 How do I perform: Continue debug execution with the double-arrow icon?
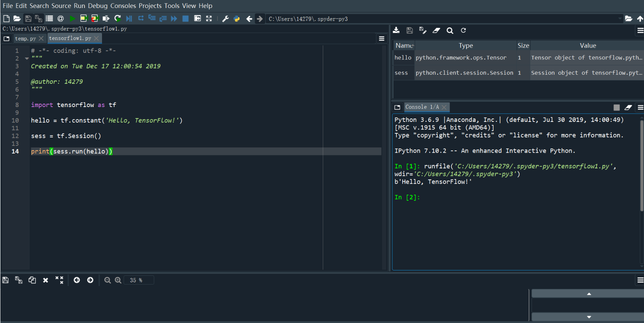coord(174,19)
